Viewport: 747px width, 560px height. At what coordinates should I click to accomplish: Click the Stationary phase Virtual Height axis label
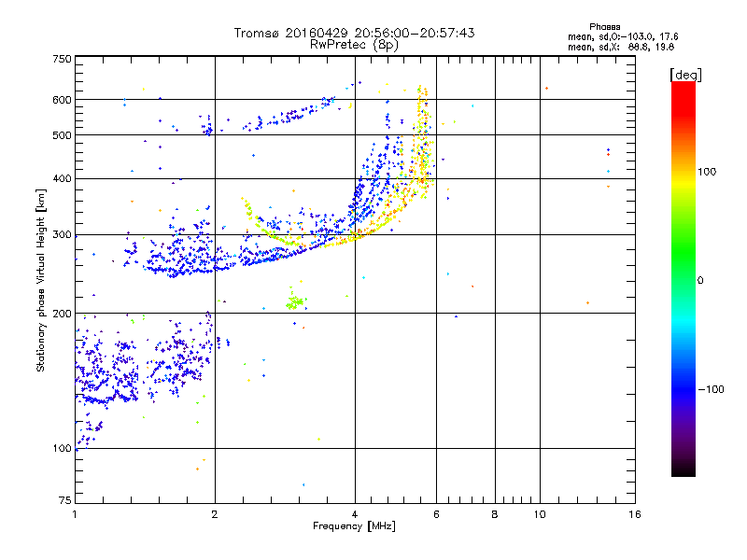41,281
